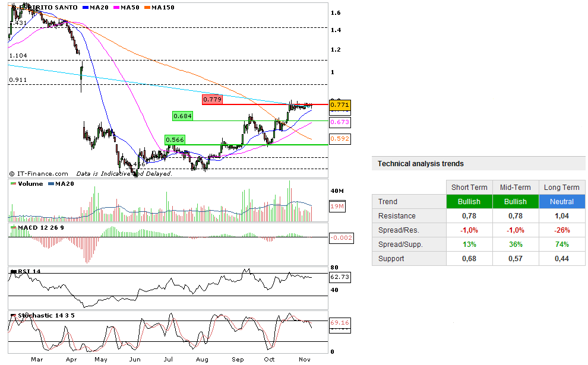Screen dimensions: 588x365
Task: Click the Long Term -26% spread value
Action: point(562,230)
